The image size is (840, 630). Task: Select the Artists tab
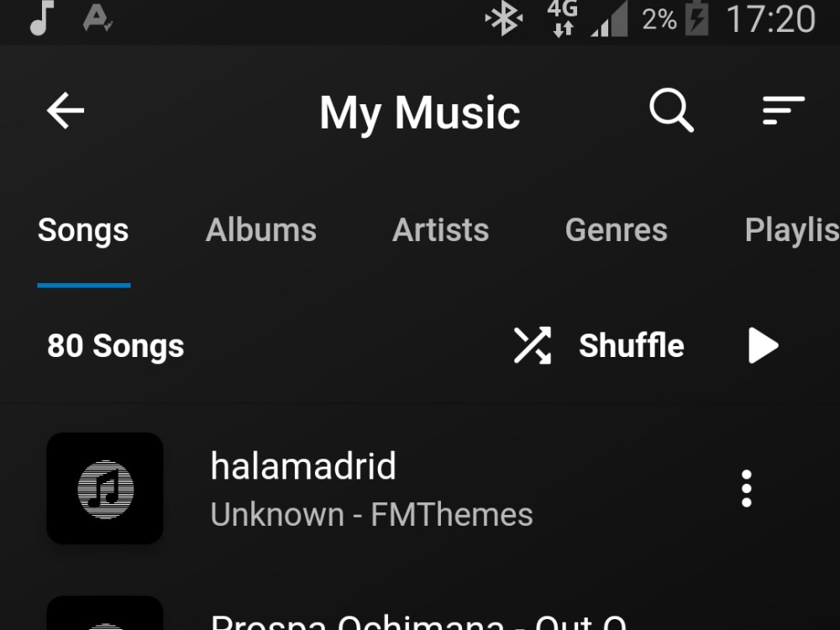[440, 229]
